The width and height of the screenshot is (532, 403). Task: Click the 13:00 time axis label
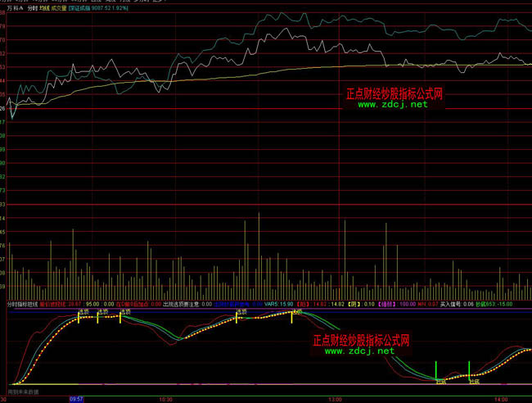(334, 399)
